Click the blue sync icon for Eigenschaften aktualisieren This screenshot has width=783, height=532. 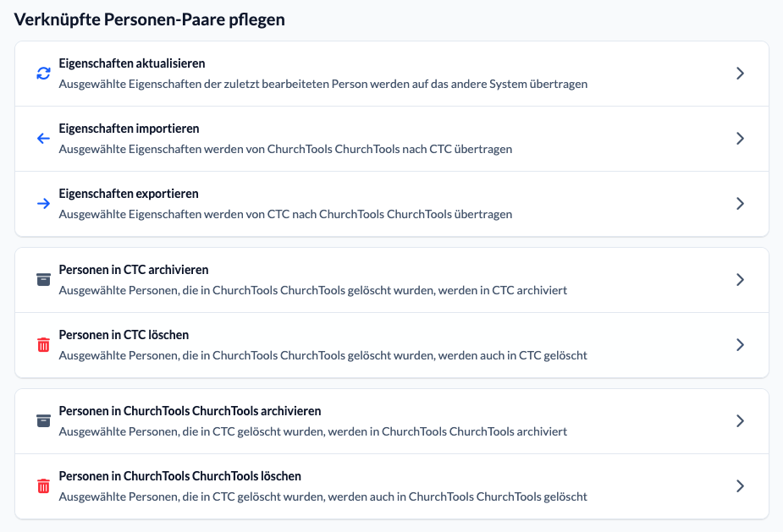(x=43, y=74)
